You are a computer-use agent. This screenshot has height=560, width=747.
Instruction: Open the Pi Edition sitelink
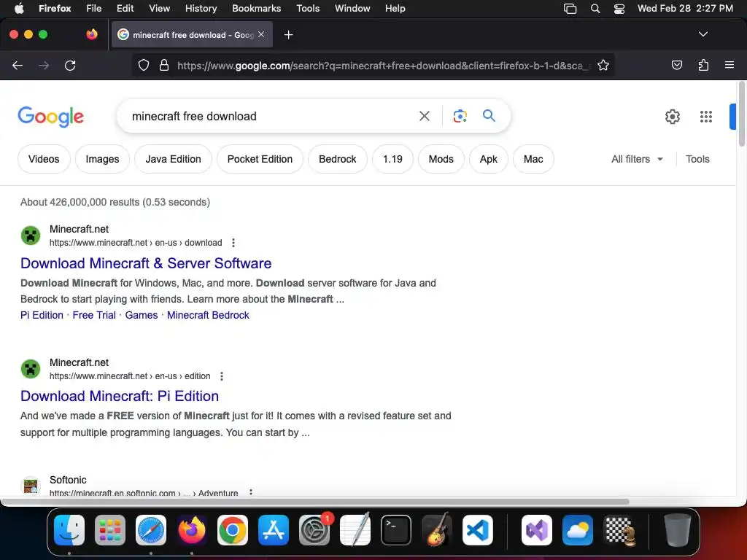pyautogui.click(x=42, y=315)
